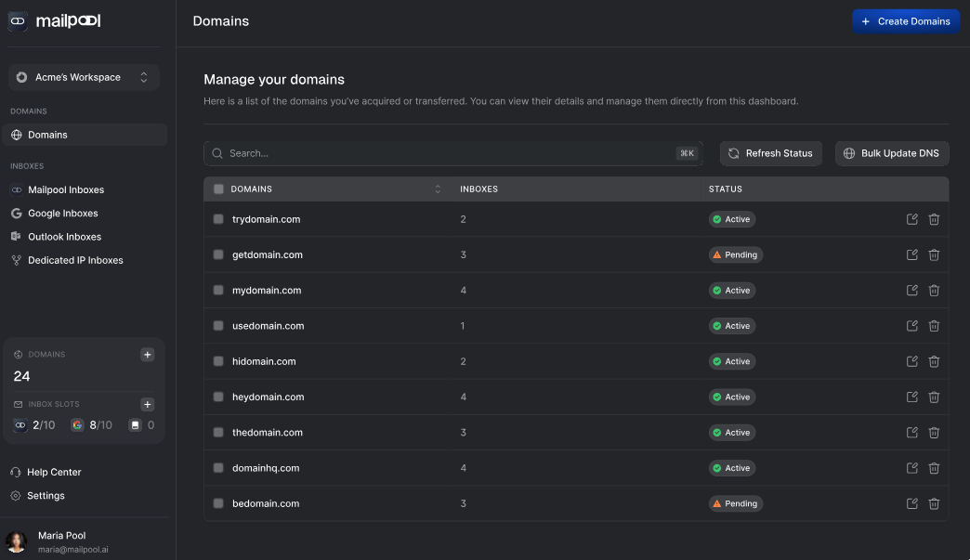Click the Pending status badge for getdomain.com

735,254
